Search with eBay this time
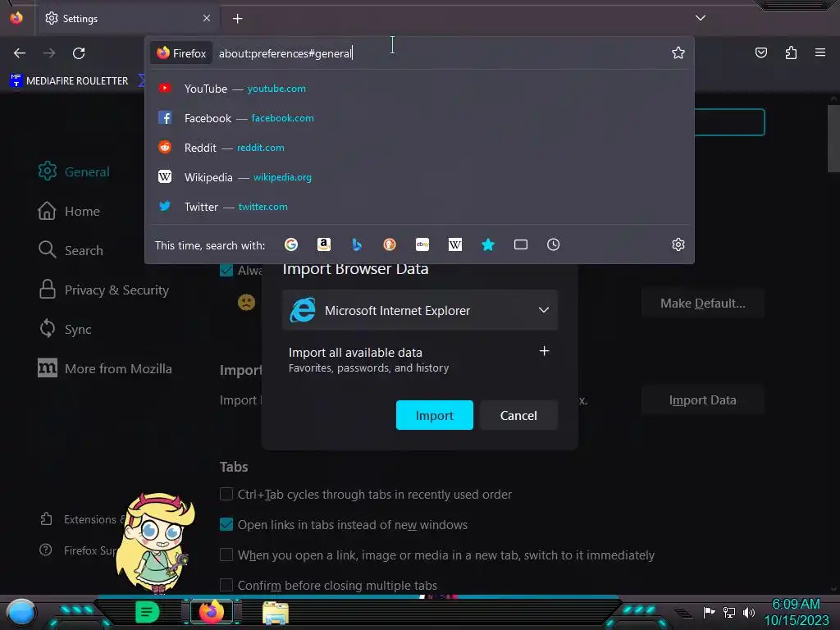The width and height of the screenshot is (840, 630). [x=422, y=244]
